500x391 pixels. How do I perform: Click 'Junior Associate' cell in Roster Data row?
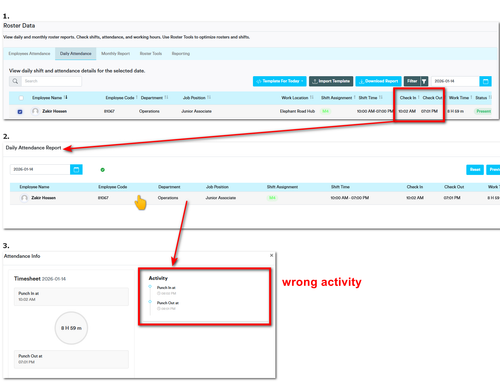tap(196, 111)
